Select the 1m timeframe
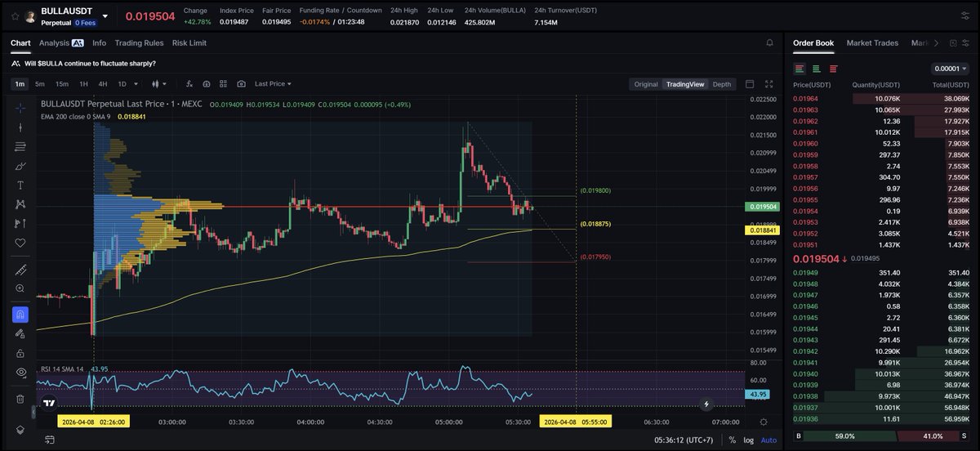Viewport: 980px width, 451px height. click(x=20, y=83)
